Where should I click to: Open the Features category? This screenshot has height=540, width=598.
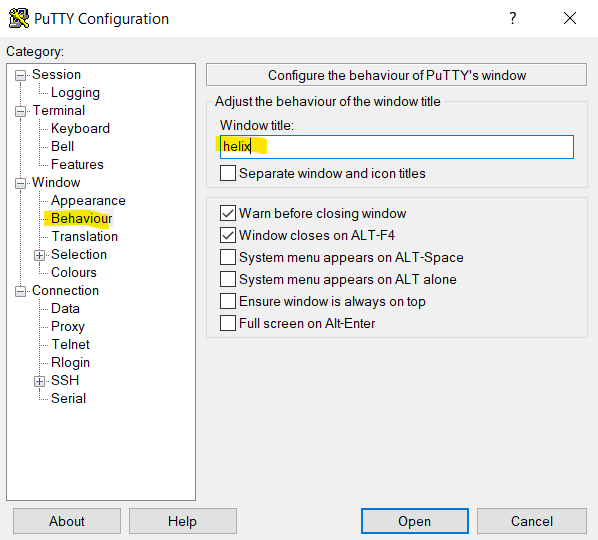pos(77,164)
